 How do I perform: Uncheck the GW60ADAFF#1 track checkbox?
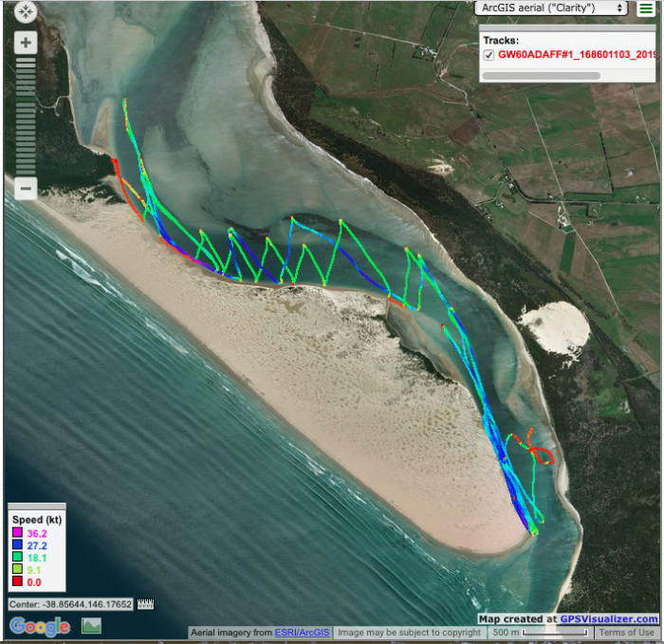(x=489, y=55)
